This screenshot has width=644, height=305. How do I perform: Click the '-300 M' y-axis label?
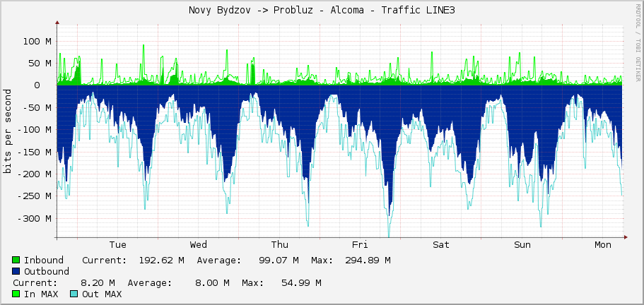pos(34,218)
